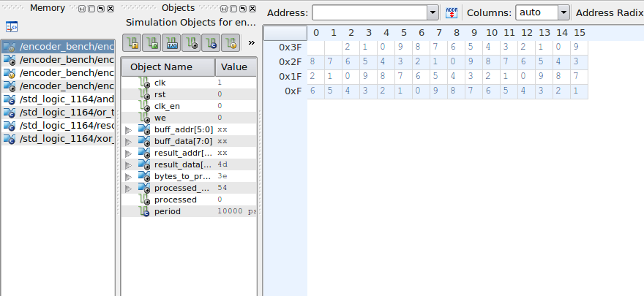Screen dimensions: 644x296
Task: Click the ADDR go-to-address icon
Action: coord(452,12)
